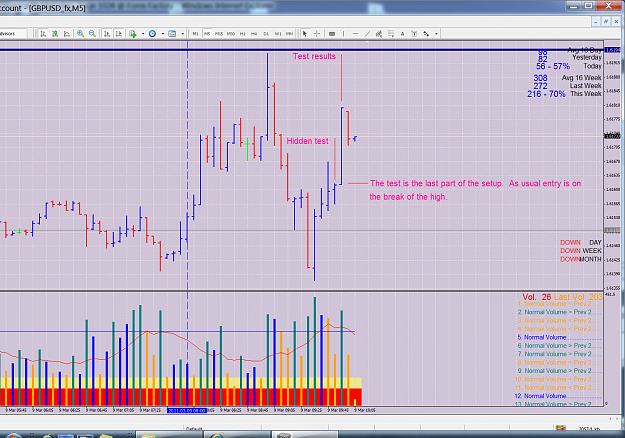The height and width of the screenshot is (438, 625).
Task: Open the Windows Start button
Action: pyautogui.click(x=12, y=435)
